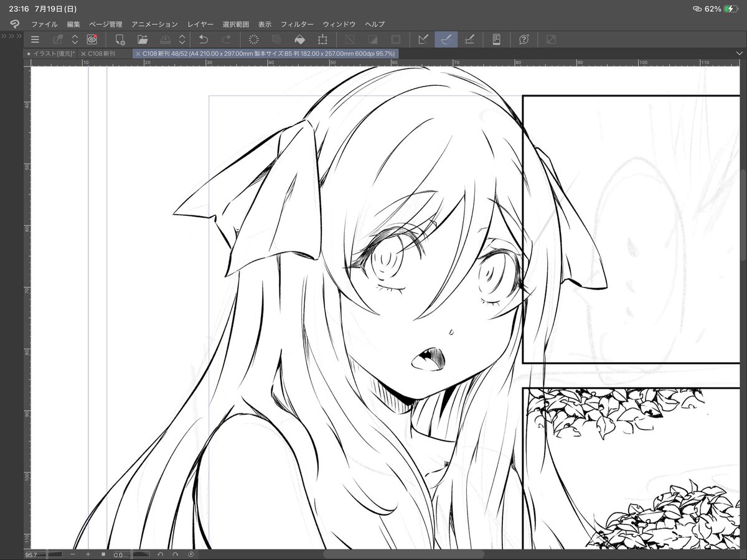Create a new canvas document

coord(121,40)
